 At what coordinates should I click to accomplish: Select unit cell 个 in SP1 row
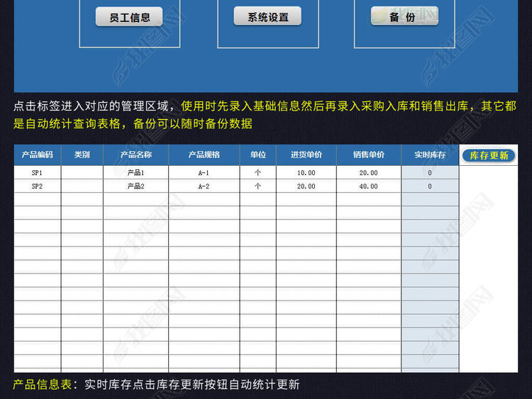tap(258, 172)
